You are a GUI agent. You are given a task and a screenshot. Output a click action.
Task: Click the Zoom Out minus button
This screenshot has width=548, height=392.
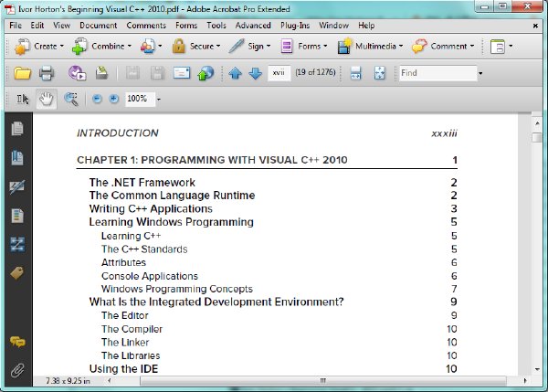(x=97, y=99)
